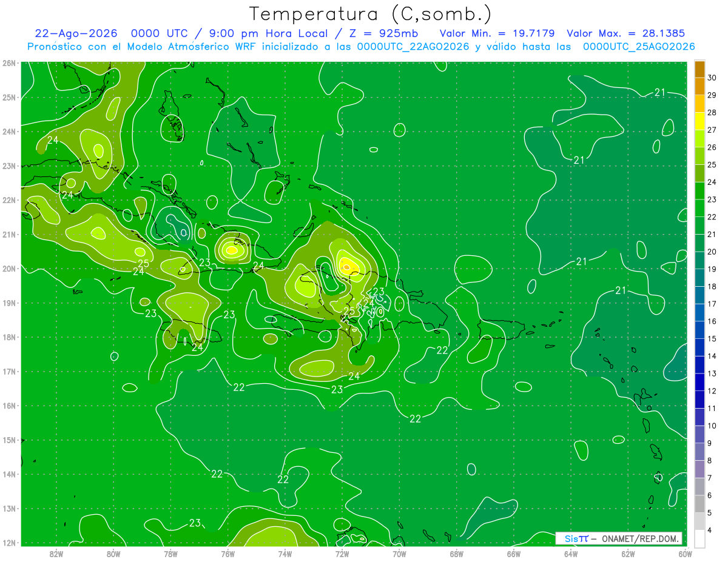The image size is (728, 562).
Task: Pick the gold swatch between 28 and 29
Action: [x=699, y=104]
